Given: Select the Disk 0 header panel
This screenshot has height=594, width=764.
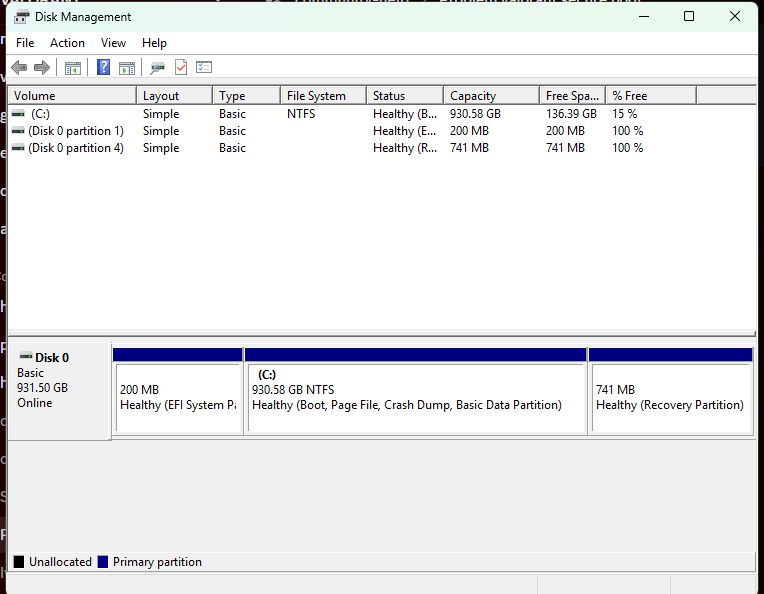Looking at the screenshot, I should pos(59,391).
